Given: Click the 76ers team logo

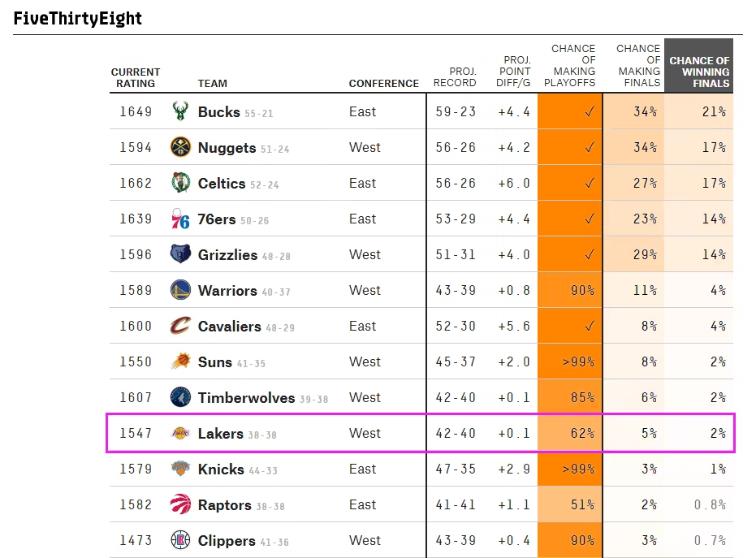Looking at the screenshot, I should click(180, 219).
